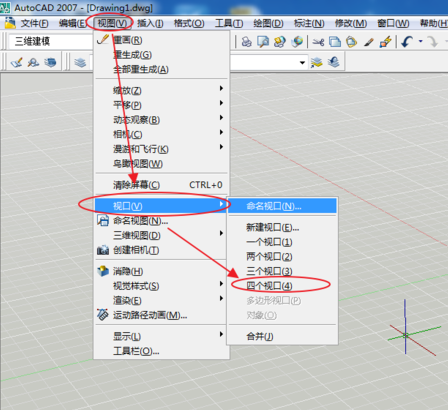
Task: Click the Layer Properties Manager stack icon
Action: point(80,62)
